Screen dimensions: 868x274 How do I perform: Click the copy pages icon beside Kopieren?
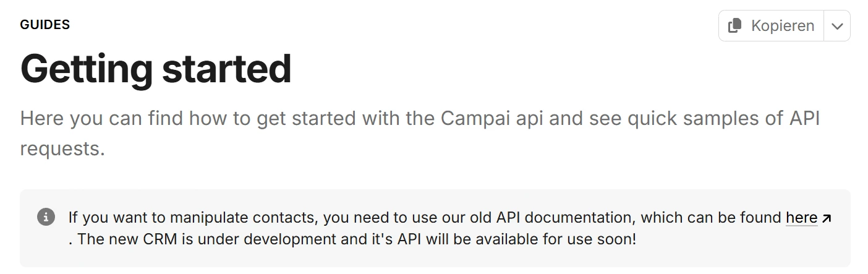click(x=735, y=26)
